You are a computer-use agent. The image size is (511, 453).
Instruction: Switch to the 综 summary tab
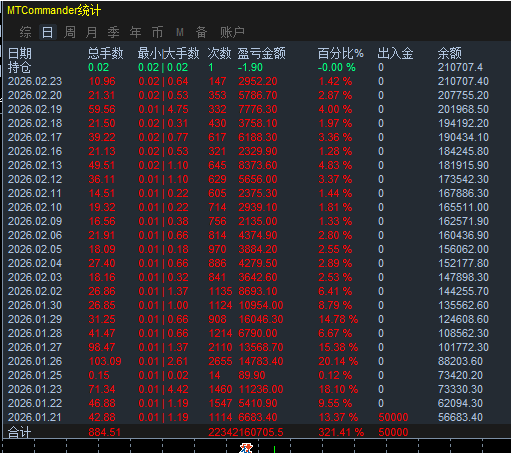(x=25, y=32)
